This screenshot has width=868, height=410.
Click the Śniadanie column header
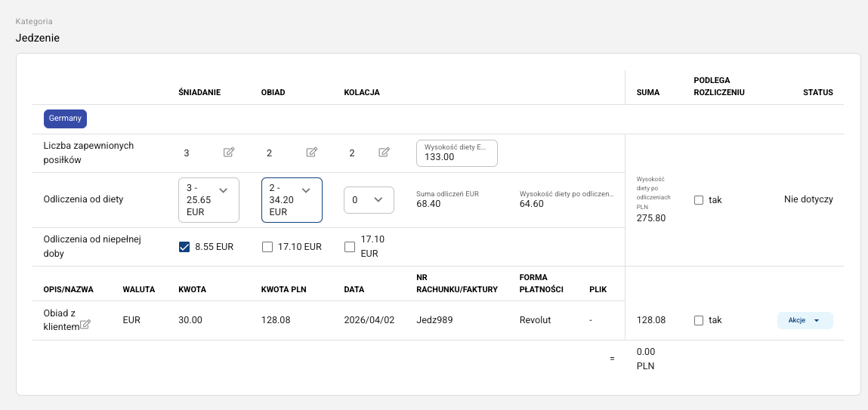199,92
